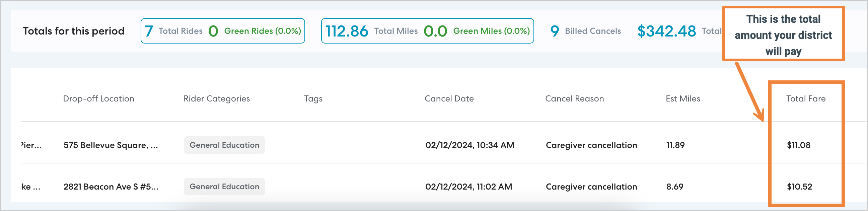Open the 575 Bellevue Square drop-off row
Image resolution: width=868 pixels, height=211 pixels.
click(x=111, y=145)
